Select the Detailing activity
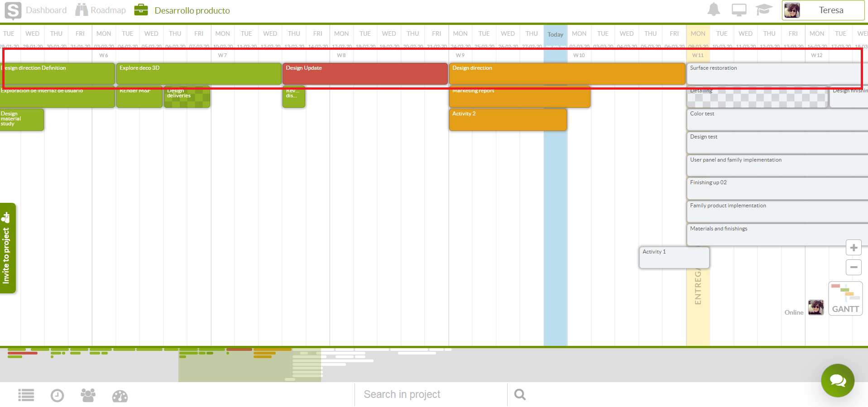This screenshot has height=407, width=868. tap(757, 96)
